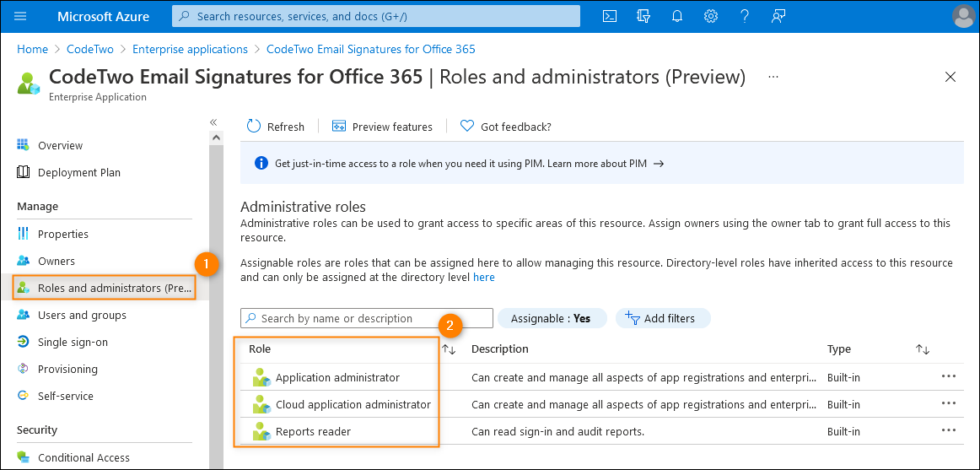The height and width of the screenshot is (470, 980).
Task: Click the info icon in PIM banner
Action: pos(261,163)
